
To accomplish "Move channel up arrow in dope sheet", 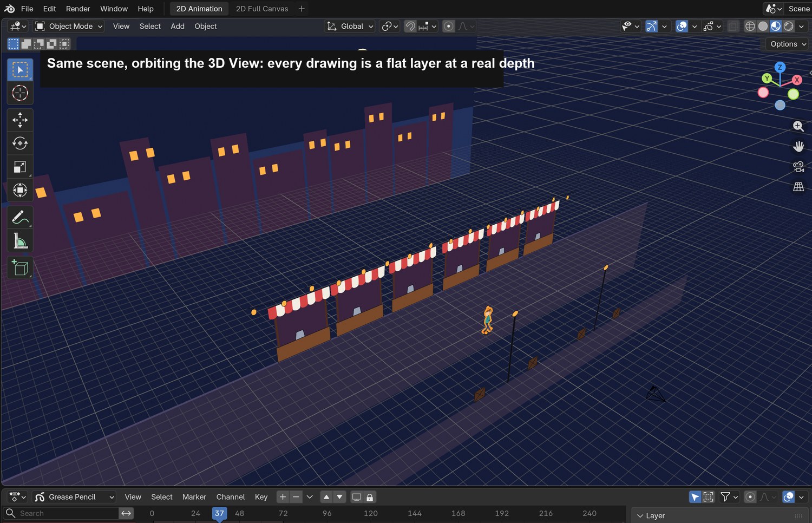I will 326,497.
